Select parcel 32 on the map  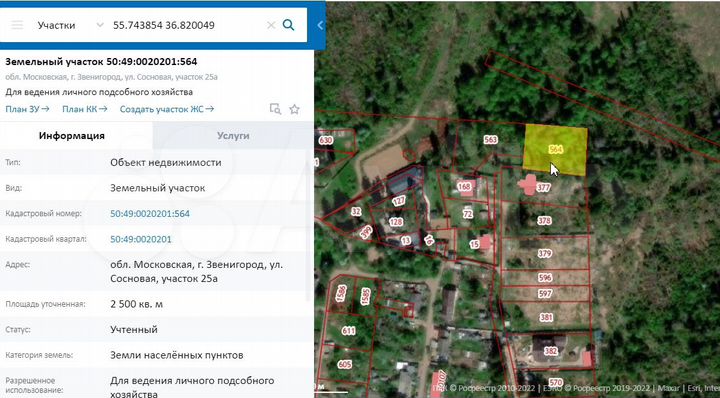(x=356, y=212)
